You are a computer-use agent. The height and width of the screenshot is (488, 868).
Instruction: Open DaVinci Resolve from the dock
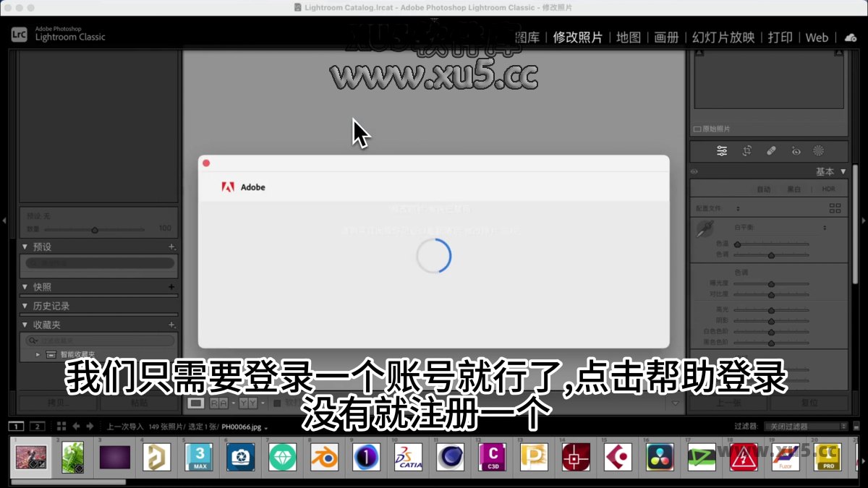tap(660, 458)
